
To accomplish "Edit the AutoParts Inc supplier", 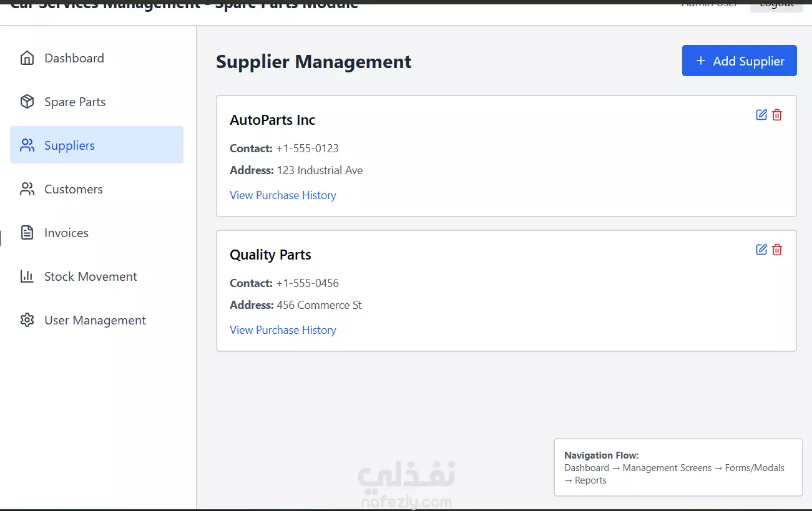I will [761, 115].
